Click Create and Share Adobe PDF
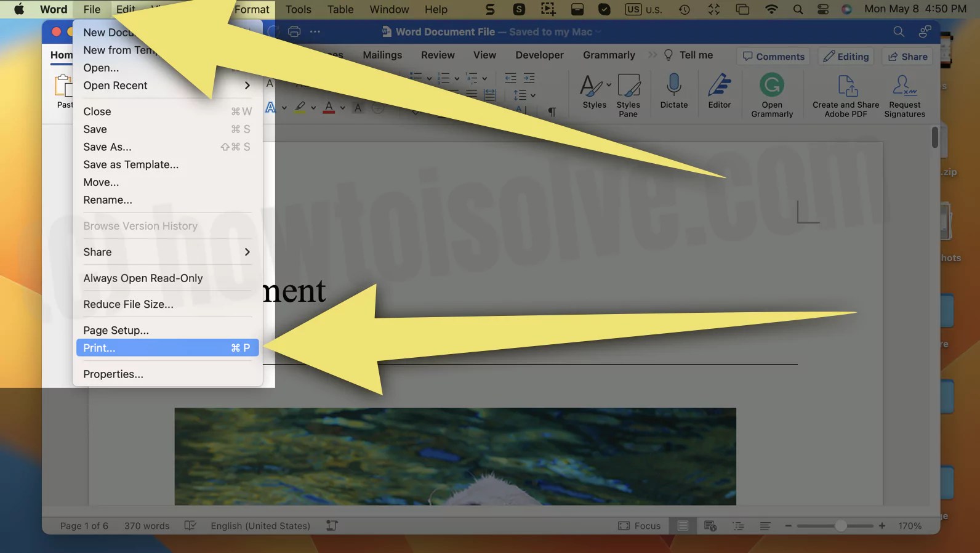The width and height of the screenshot is (980, 553). tap(845, 96)
